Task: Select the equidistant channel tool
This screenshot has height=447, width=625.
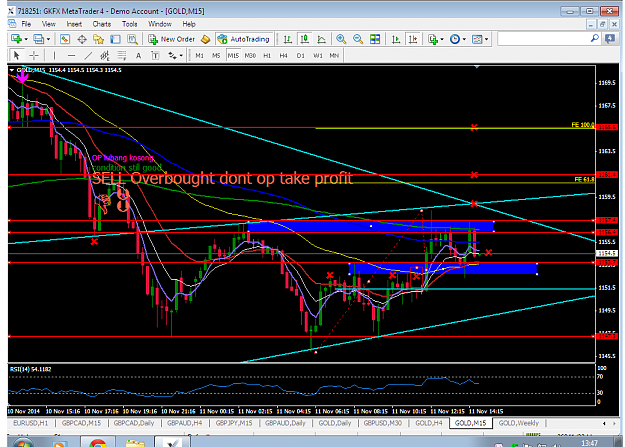Action: (x=105, y=55)
